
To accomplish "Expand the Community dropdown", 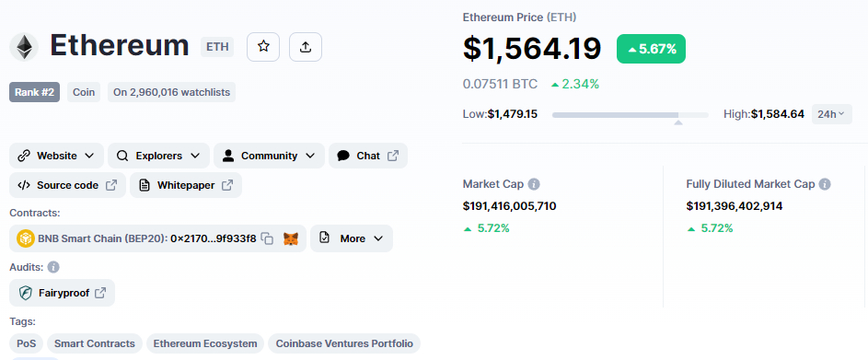I will (269, 156).
